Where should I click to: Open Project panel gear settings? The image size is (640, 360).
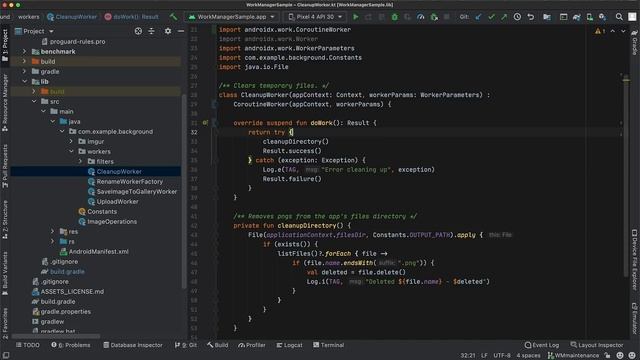pyautogui.click(x=168, y=31)
